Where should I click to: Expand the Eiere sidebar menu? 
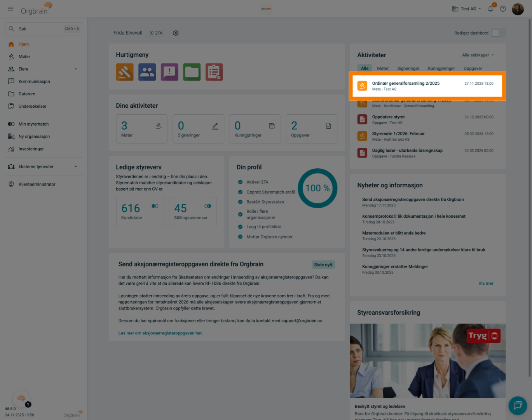(75, 69)
